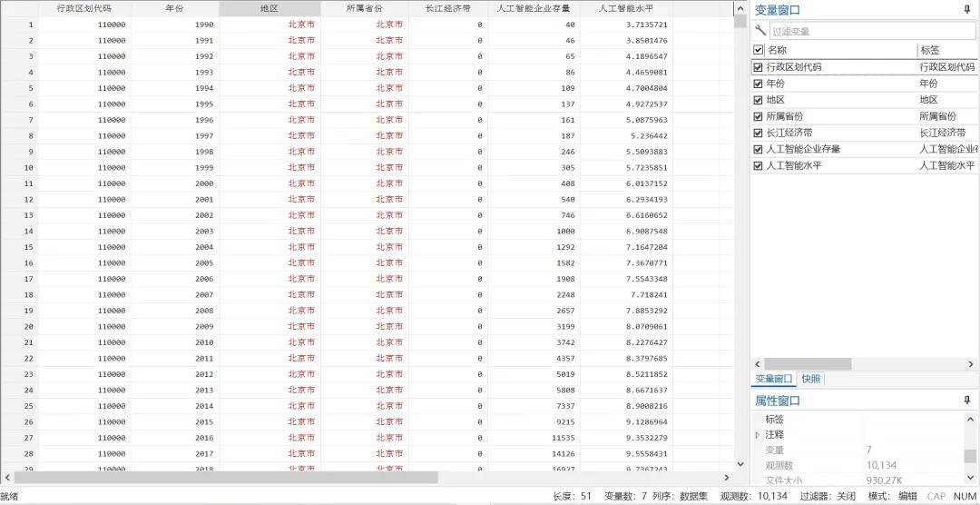The image size is (980, 505).
Task: Uncheck the 人工智能水平 variable checkbox
Action: (x=758, y=166)
